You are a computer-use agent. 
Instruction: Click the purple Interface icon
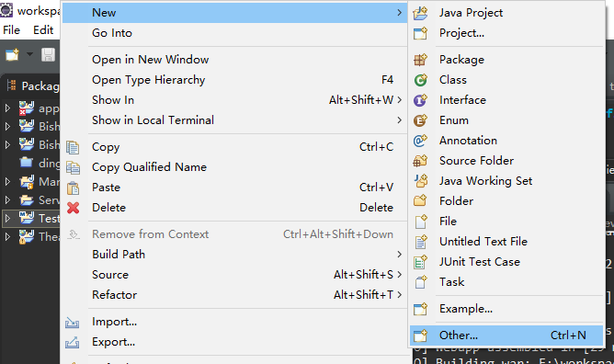(x=421, y=100)
